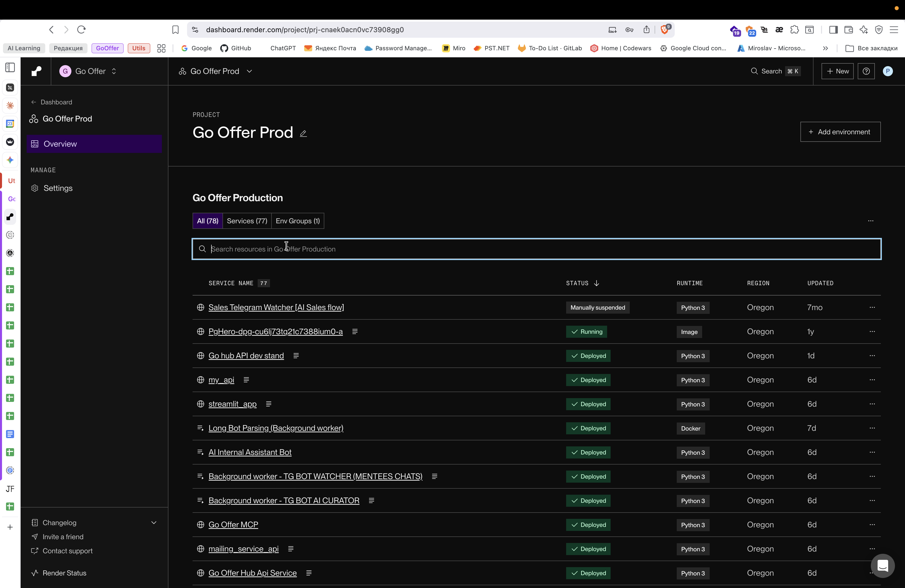Switch to the Services (77) tab

(247, 221)
